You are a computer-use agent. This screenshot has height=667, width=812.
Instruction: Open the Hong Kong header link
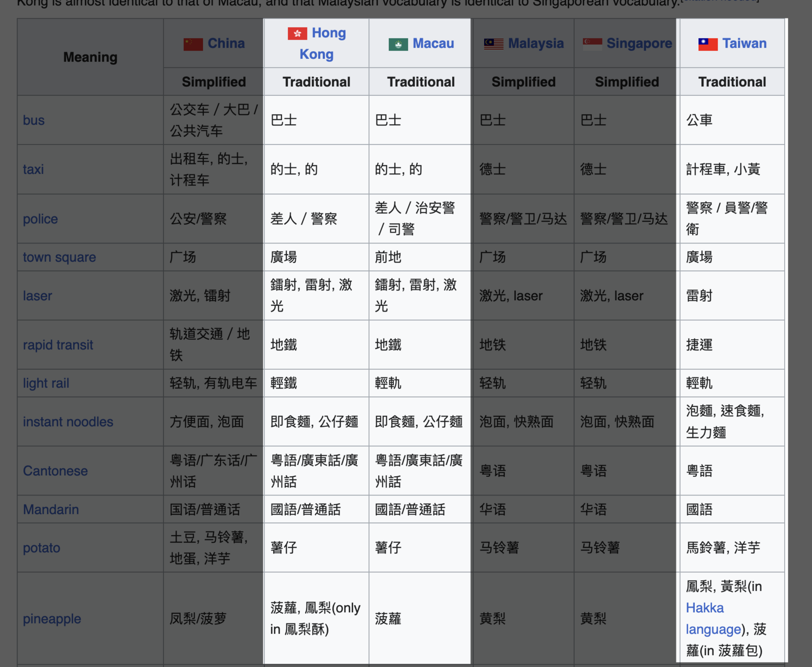(x=328, y=33)
